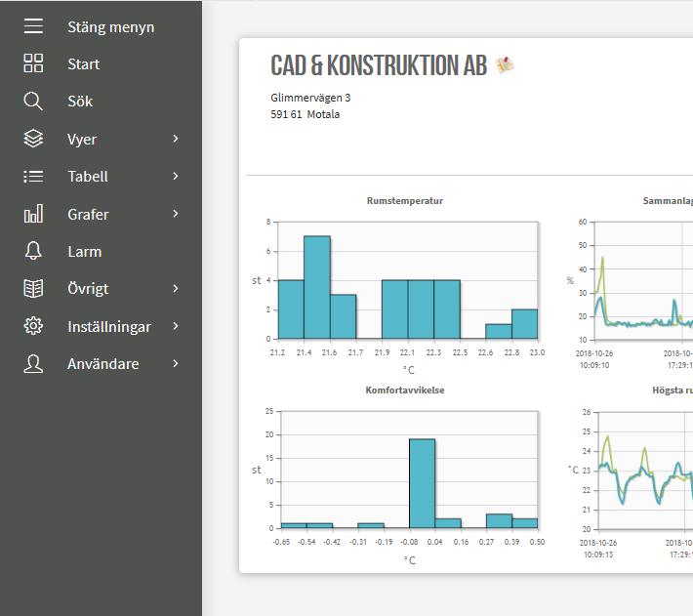Click the hamburger icon beside Stäng menyn

pos(33,26)
